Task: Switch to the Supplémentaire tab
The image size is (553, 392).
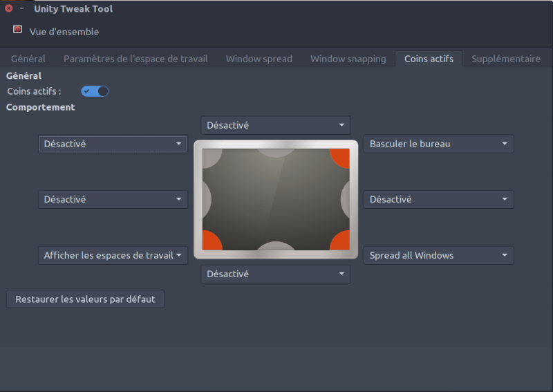Action: 506,59
